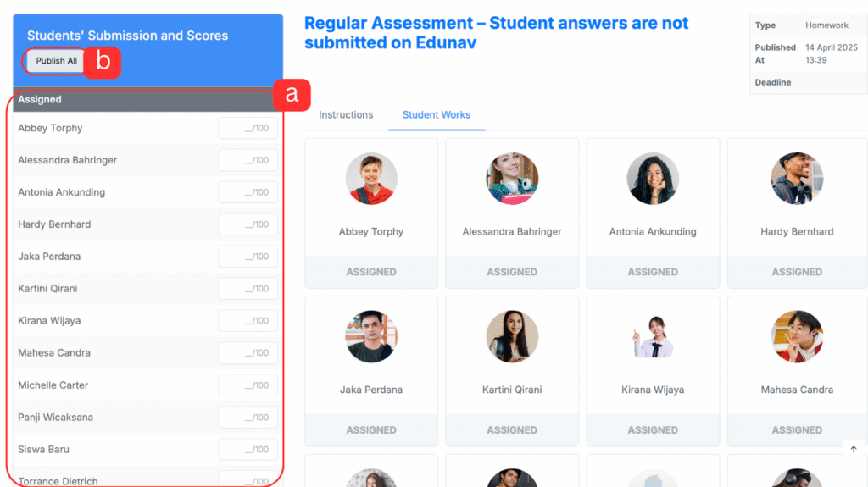Select Kirana Wijaya's profile picture
The width and height of the screenshot is (868, 487).
click(653, 337)
